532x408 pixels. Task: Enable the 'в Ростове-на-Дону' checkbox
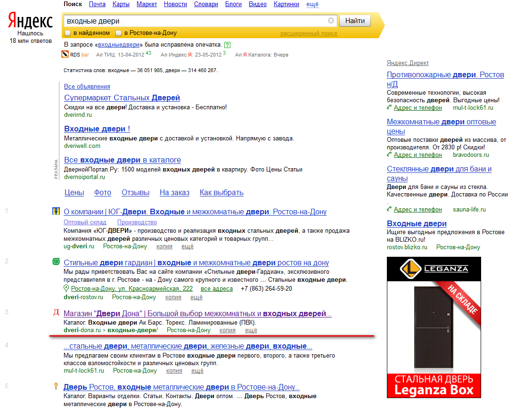[x=118, y=33]
